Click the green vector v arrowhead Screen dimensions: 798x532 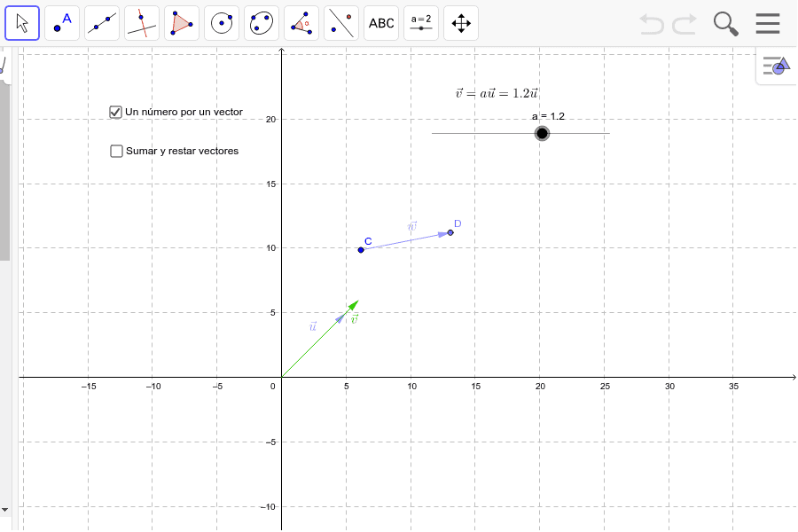[x=354, y=305]
